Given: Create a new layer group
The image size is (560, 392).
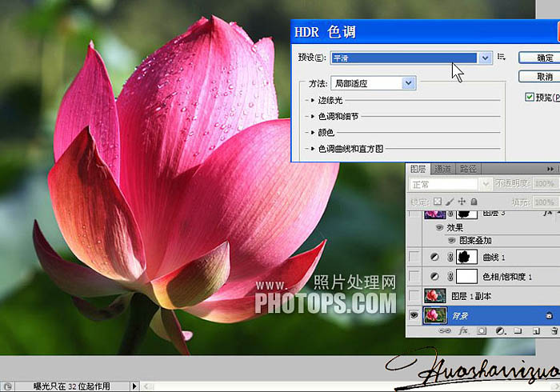Looking at the screenshot, I should pos(518,330).
